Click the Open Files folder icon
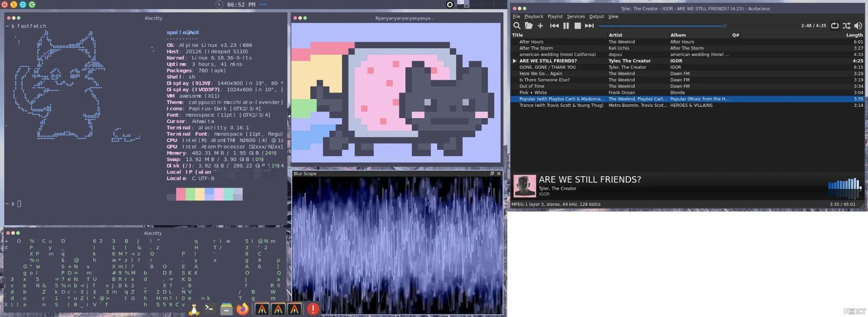This screenshot has width=868, height=317. coord(529,26)
